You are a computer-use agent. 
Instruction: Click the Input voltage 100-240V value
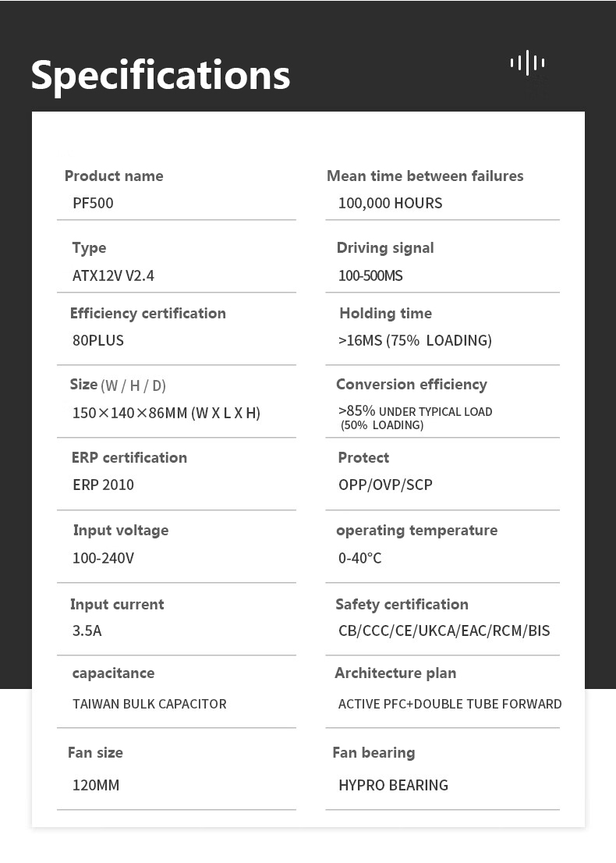point(103,558)
